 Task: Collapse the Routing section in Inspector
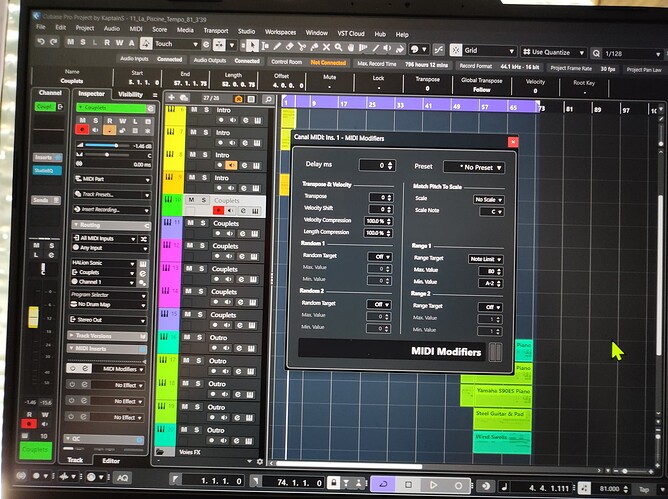(x=111, y=225)
